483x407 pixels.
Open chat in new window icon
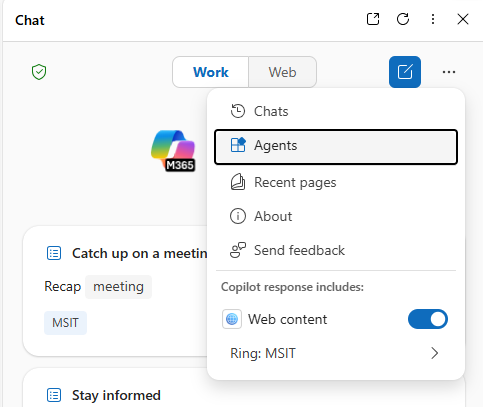pos(373,19)
